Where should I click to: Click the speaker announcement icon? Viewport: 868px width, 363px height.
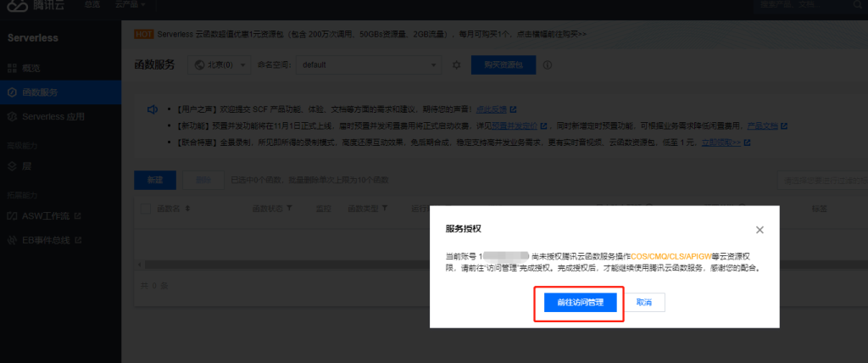(x=153, y=109)
